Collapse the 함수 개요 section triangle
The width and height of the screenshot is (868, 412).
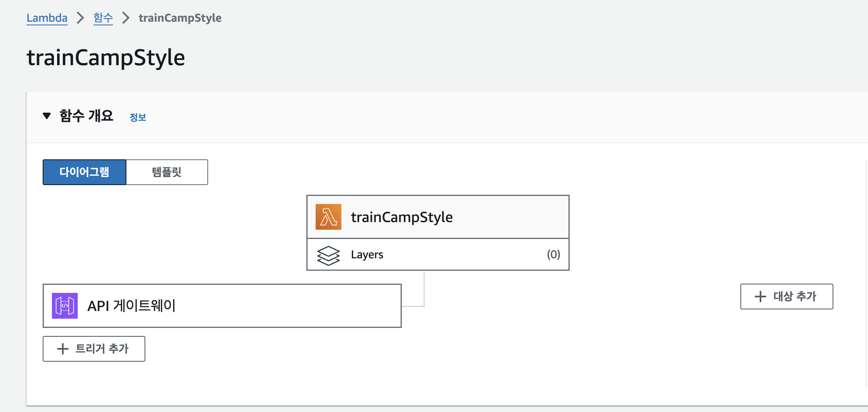pyautogui.click(x=47, y=116)
